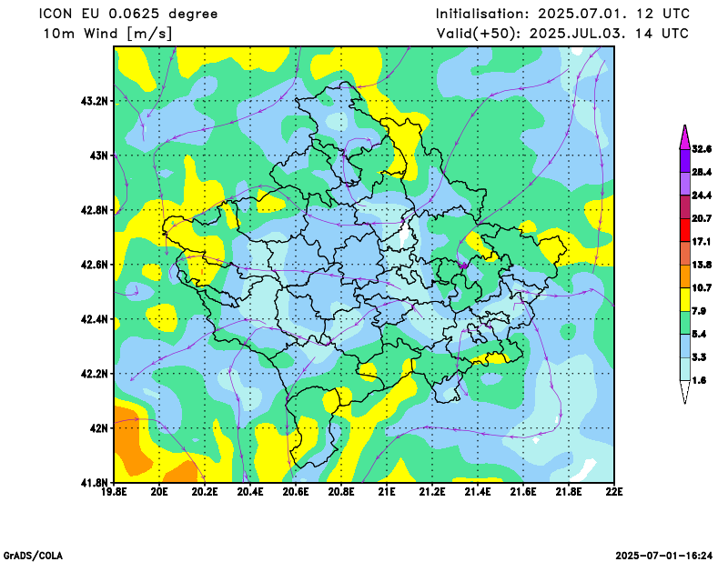Click the legend value 10.7

point(702,288)
